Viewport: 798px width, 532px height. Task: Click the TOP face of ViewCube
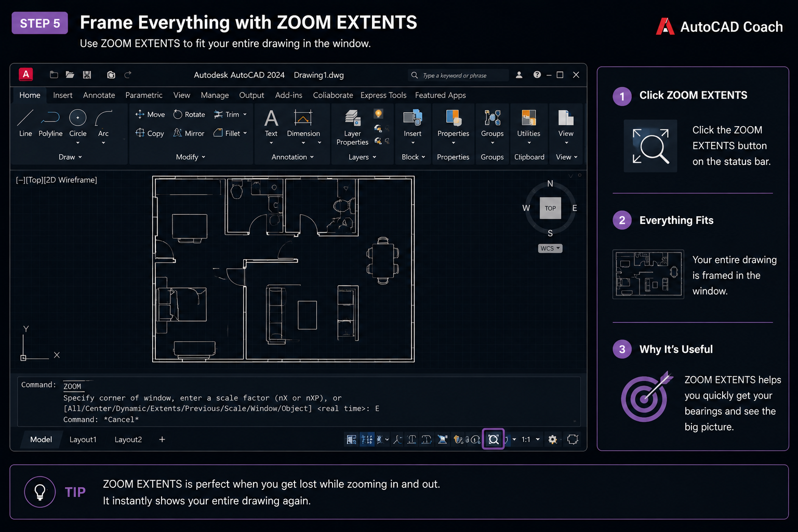tap(550, 208)
